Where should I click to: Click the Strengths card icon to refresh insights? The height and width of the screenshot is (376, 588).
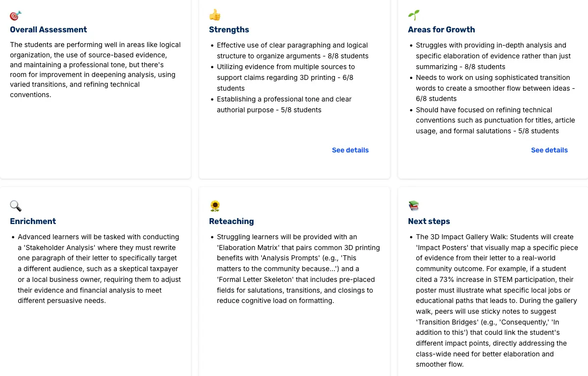point(214,15)
